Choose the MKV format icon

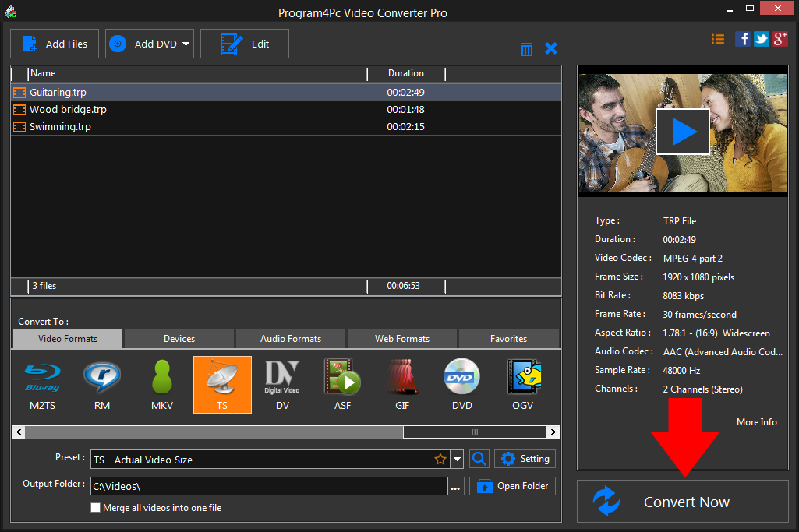161,384
